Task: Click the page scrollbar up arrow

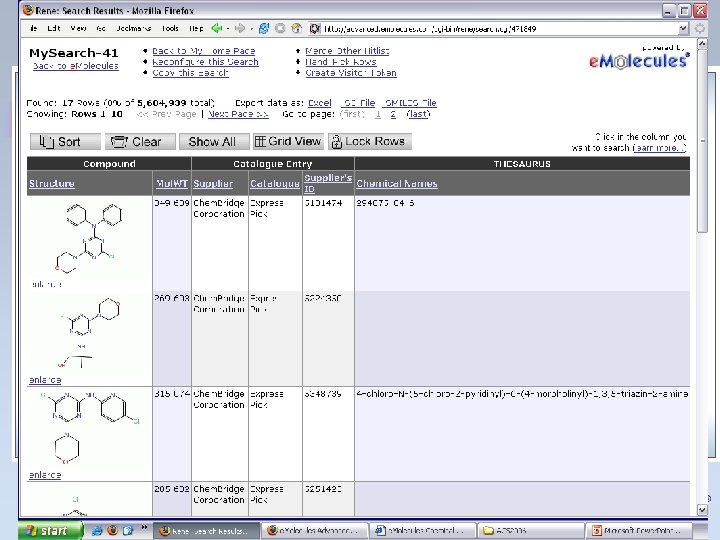Action: pos(702,44)
